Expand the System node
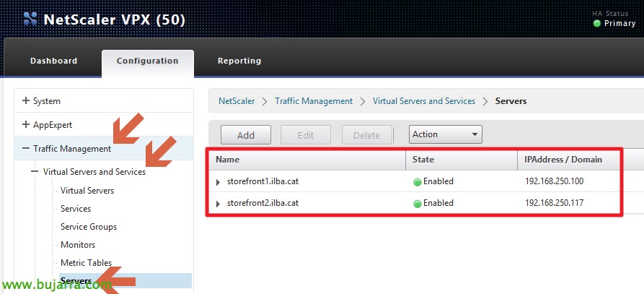644x294 pixels. click(x=26, y=100)
